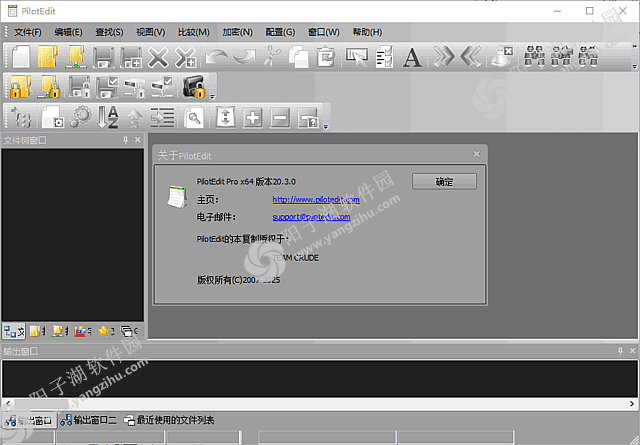Create a new file with blank page icon
640x445 pixels.
(x=21, y=57)
